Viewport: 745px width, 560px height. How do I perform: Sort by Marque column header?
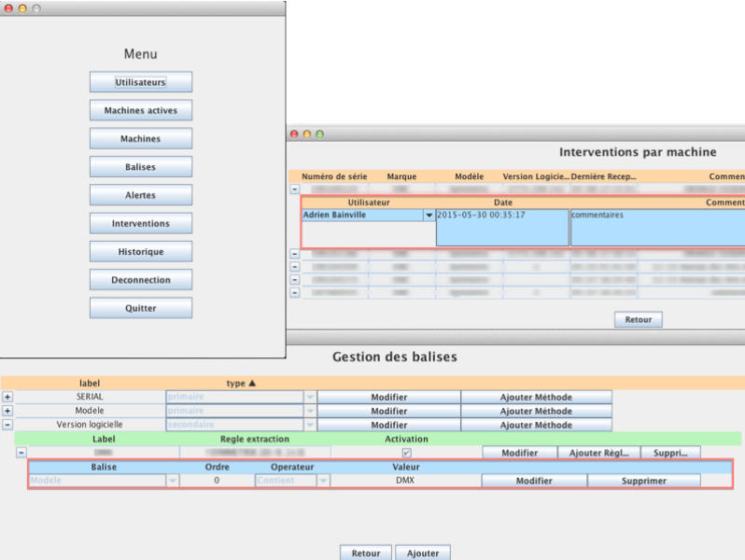(401, 176)
